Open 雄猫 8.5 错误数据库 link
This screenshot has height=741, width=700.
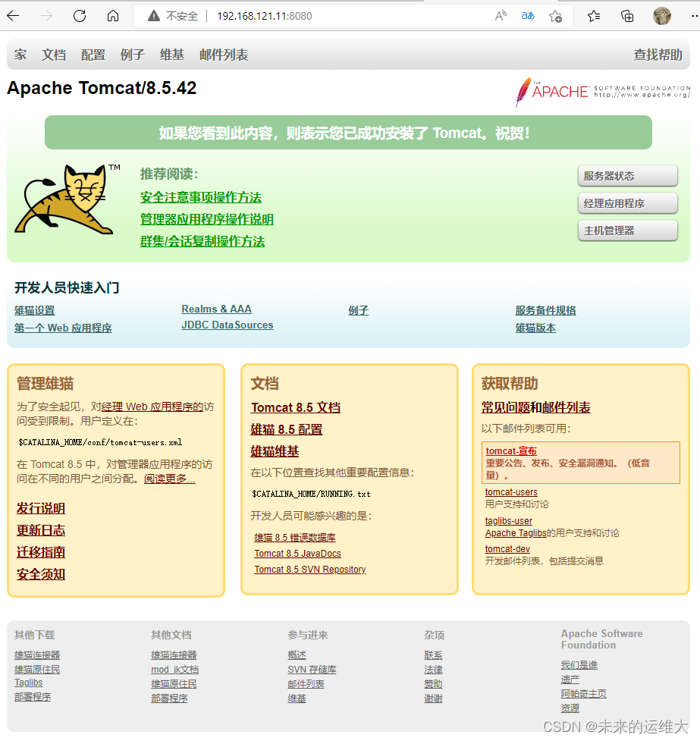point(295,538)
